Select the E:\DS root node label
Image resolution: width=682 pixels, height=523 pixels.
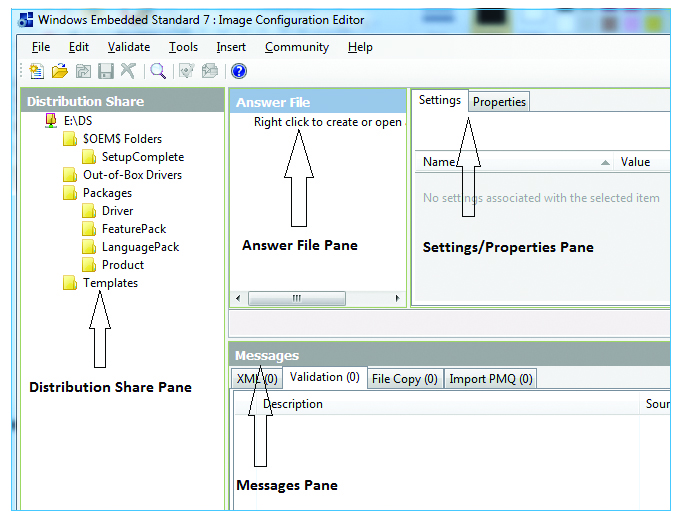pyautogui.click(x=78, y=121)
